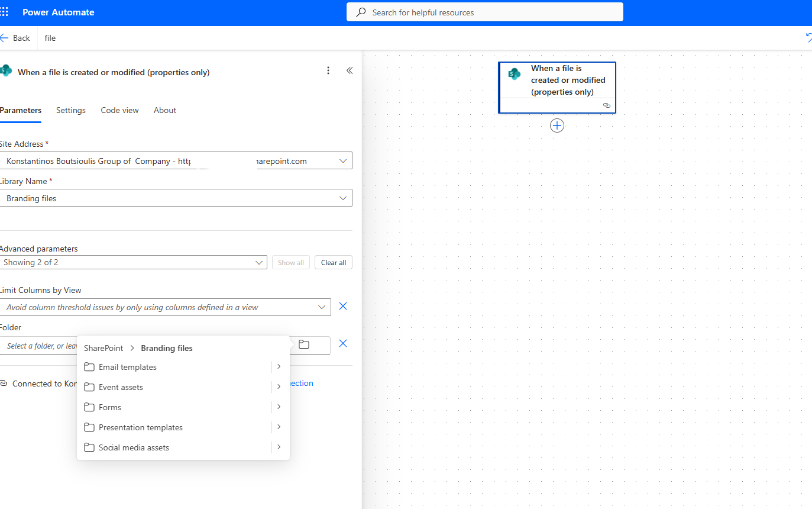Open the folder picker icon in Folder field
The image size is (812, 509).
pos(304,345)
